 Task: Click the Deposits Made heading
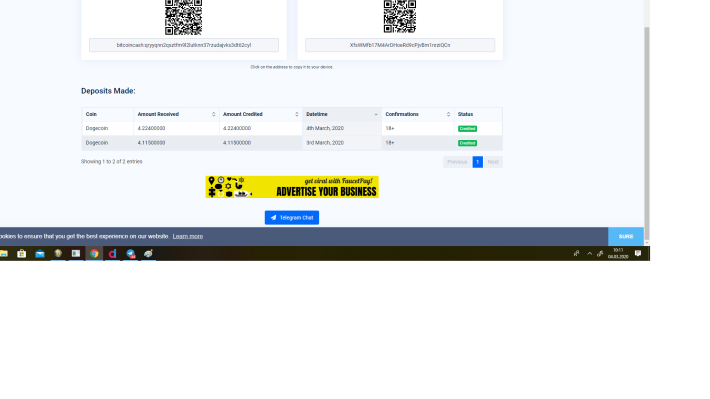(108, 91)
